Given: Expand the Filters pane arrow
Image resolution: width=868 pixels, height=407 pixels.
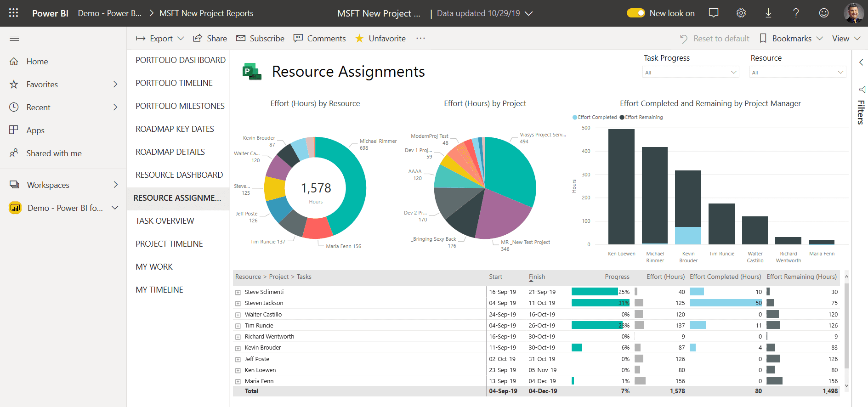Looking at the screenshot, I should coord(861,62).
